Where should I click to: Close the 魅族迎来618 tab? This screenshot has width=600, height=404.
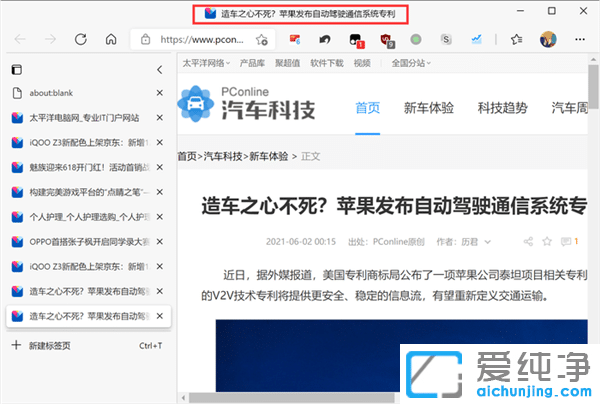point(160,167)
